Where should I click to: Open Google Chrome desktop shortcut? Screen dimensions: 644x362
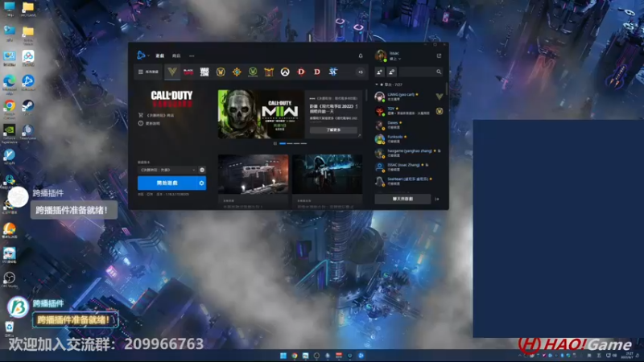[x=10, y=108]
